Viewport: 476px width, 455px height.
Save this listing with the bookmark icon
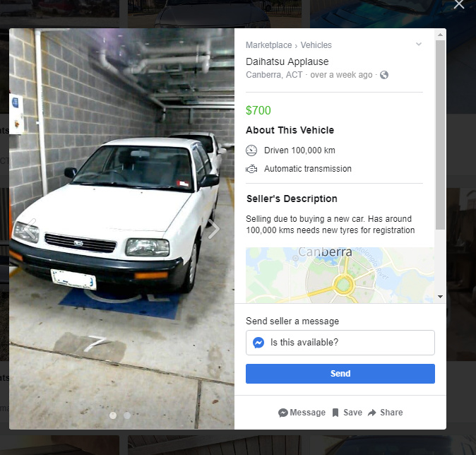(347, 413)
